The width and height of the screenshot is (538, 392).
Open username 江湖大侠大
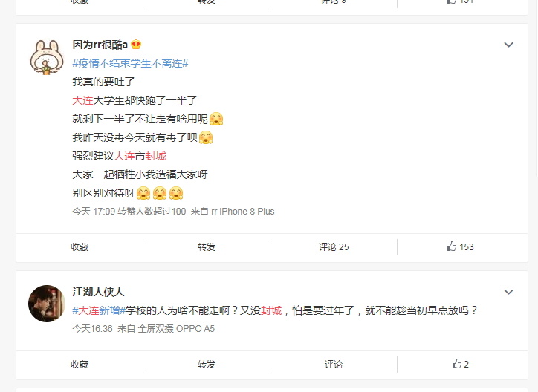[98, 292]
